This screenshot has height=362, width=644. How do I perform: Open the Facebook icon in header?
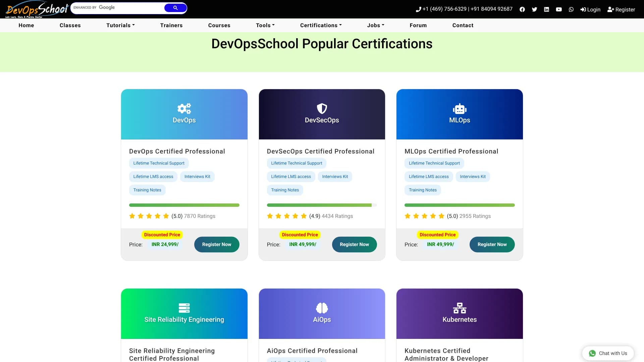point(522,9)
